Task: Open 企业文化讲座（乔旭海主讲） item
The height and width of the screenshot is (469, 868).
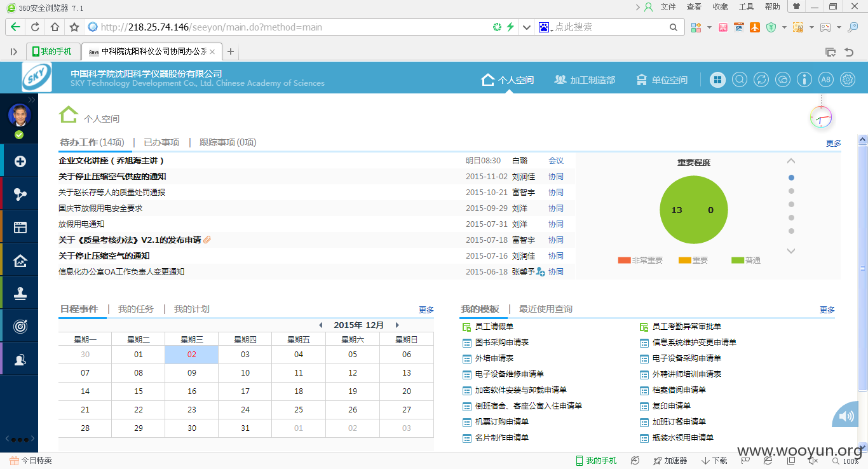Action: click(112, 160)
